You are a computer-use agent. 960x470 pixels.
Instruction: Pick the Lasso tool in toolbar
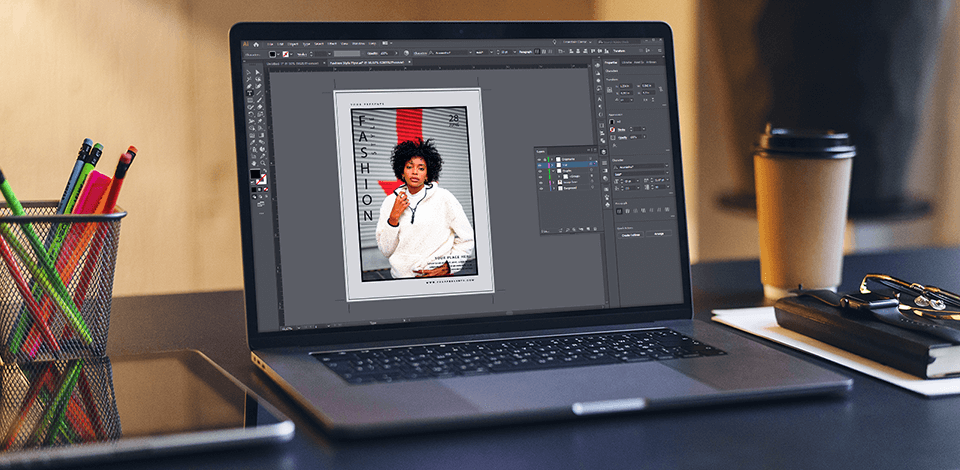(258, 79)
